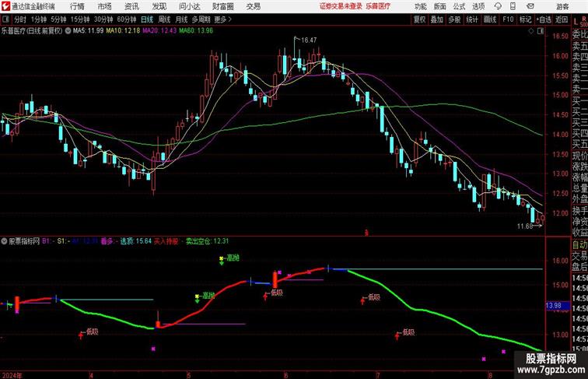Open 多周期 multi-period view
The width and height of the screenshot is (588, 379).
(201, 19)
